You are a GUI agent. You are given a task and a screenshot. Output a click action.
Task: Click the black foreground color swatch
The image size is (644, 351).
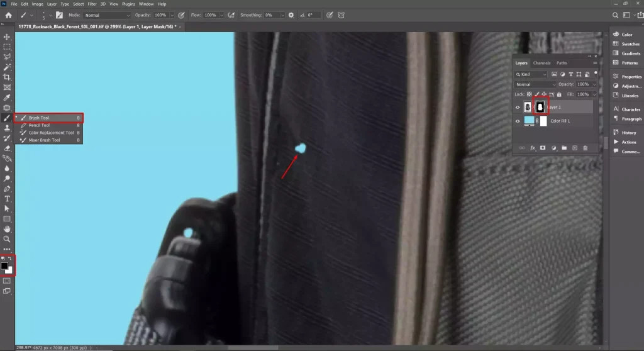4,266
